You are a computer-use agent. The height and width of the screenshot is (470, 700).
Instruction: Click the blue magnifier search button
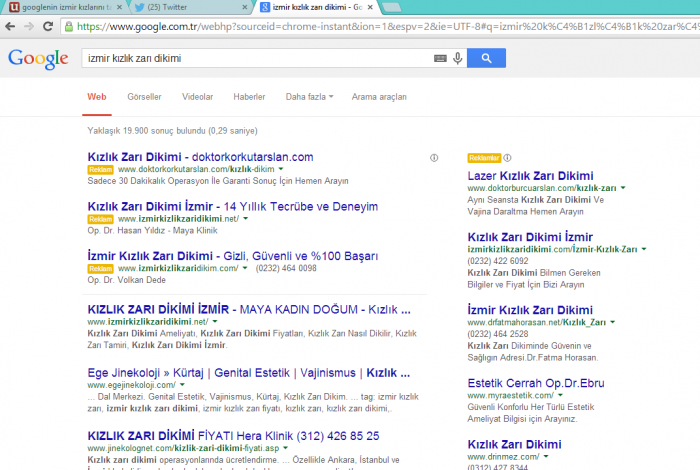pyautogui.click(x=486, y=58)
